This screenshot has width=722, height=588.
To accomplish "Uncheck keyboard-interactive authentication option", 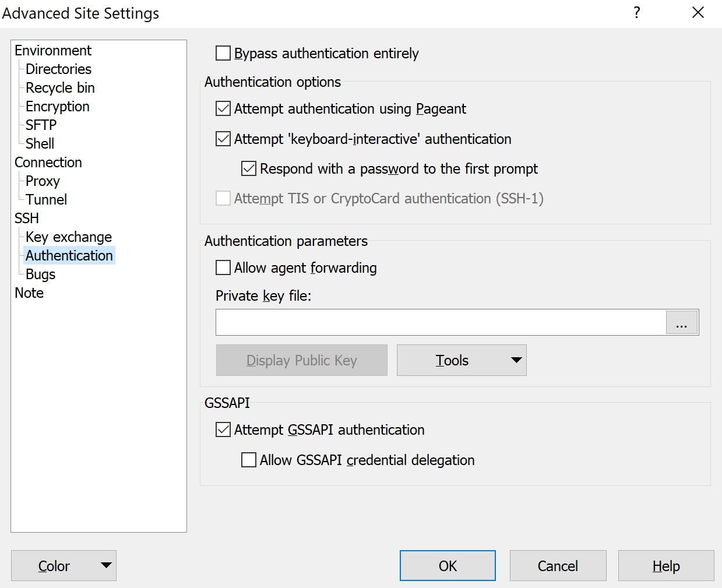I will point(223,139).
